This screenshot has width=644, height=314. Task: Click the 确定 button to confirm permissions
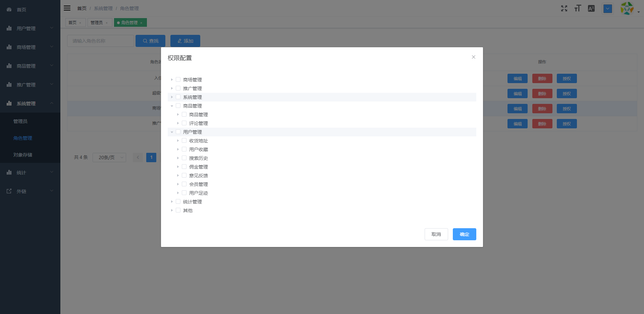click(x=464, y=234)
